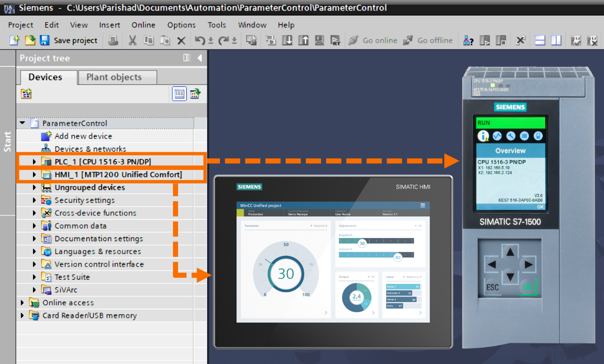Click the New project icon
604x364 pixels.
pyautogui.click(x=14, y=40)
